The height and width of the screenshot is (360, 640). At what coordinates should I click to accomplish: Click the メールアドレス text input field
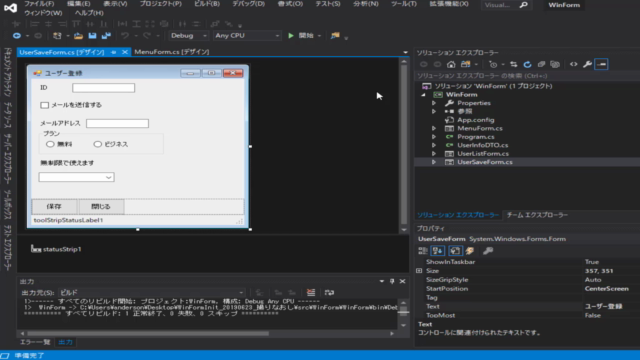[117, 123]
